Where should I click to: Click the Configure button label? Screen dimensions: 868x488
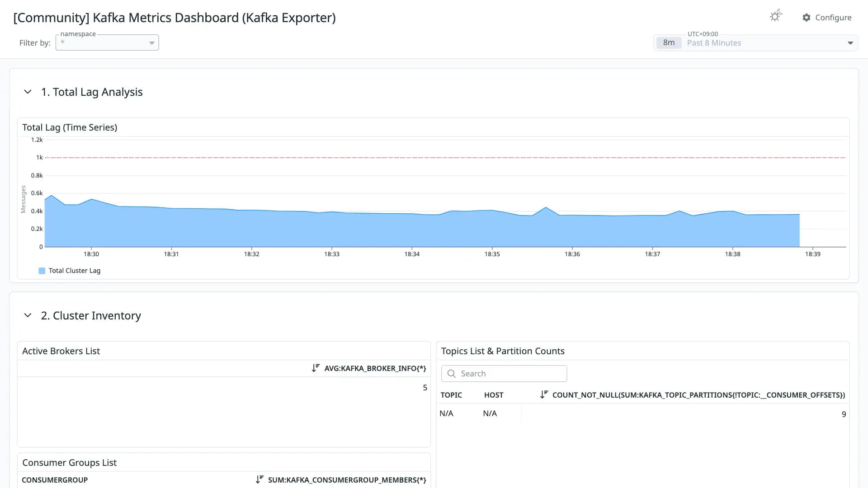(x=833, y=18)
